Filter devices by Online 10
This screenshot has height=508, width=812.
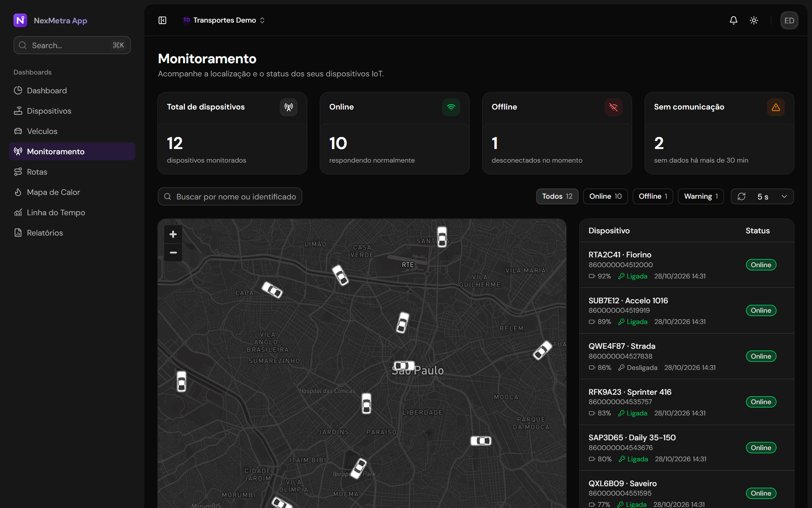(x=606, y=196)
